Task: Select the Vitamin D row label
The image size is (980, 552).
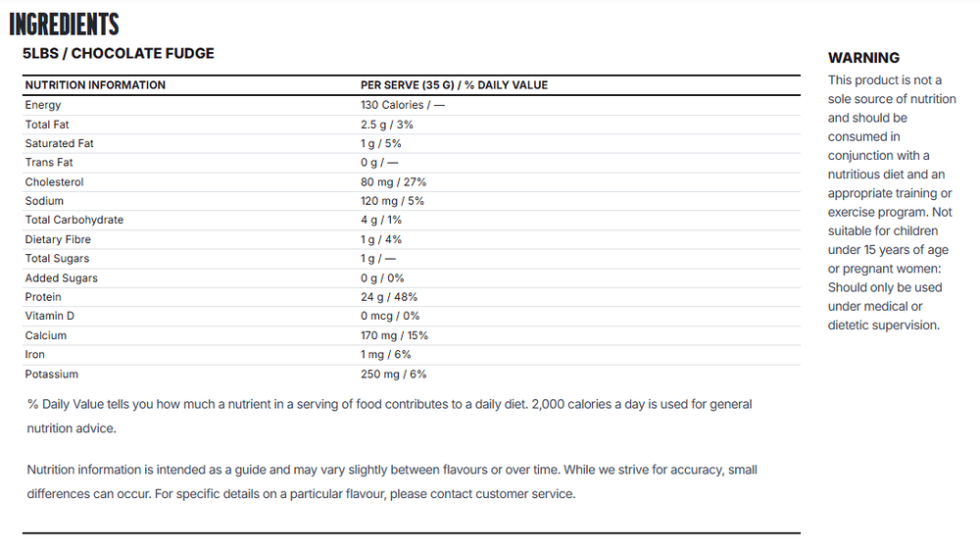Action: click(49, 316)
